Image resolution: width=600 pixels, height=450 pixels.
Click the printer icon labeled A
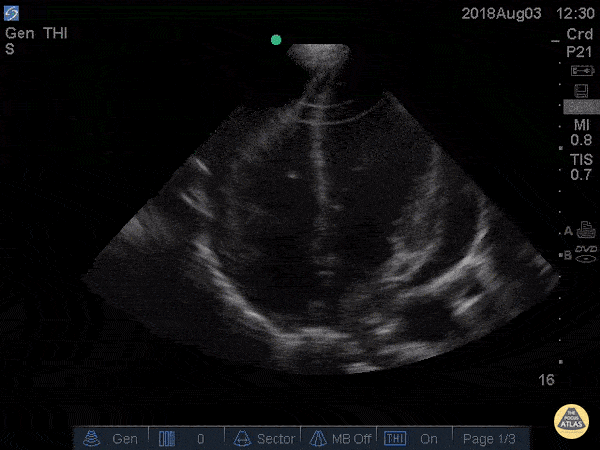pos(586,230)
